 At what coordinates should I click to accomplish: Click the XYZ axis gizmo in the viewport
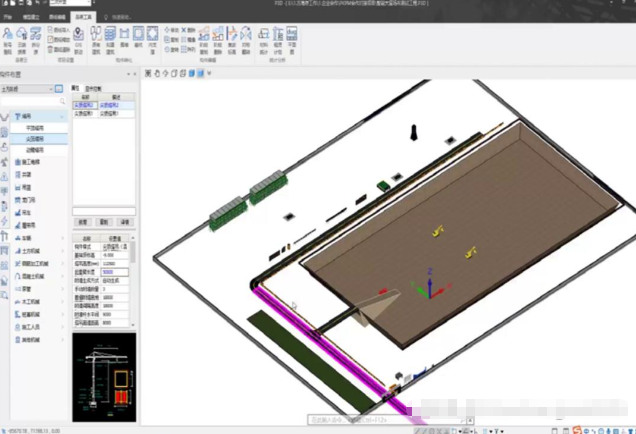(427, 284)
